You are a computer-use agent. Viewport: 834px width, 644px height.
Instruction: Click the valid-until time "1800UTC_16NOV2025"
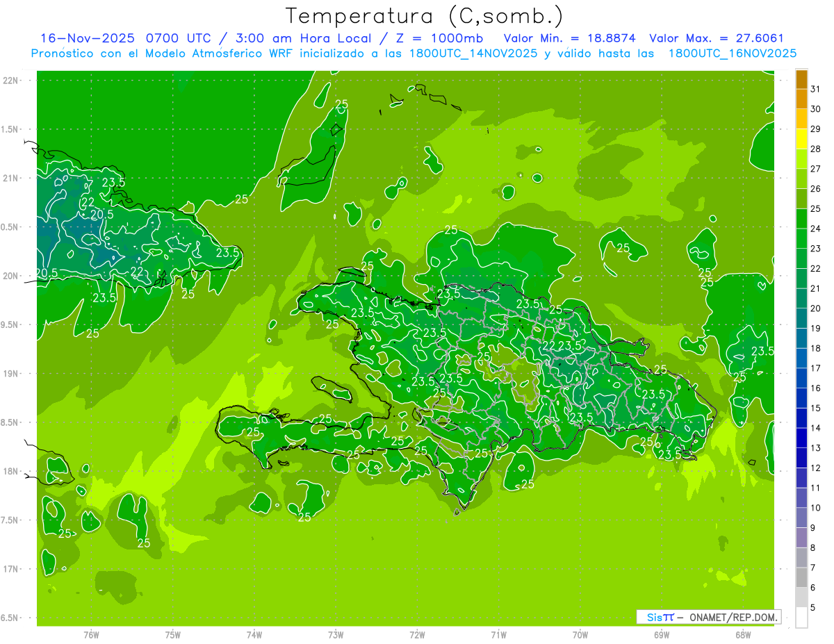coord(732,53)
